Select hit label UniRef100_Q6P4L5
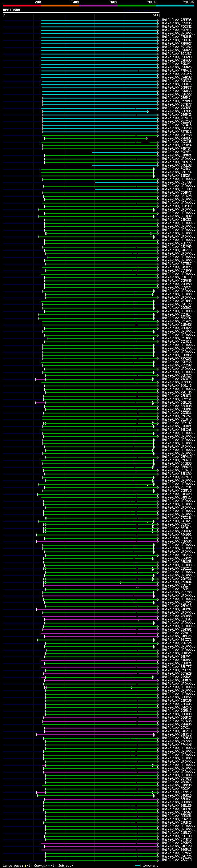This screenshot has width=197, height=868. coord(177,457)
